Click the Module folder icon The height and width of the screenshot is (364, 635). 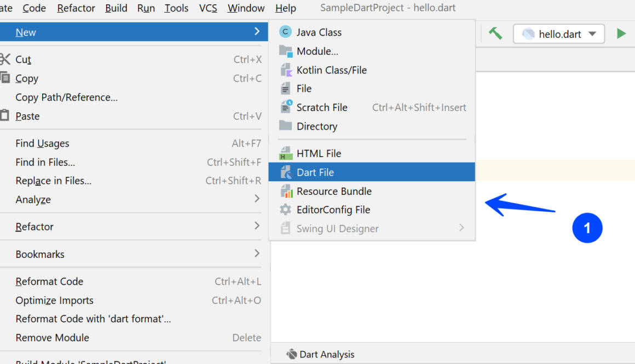286,51
